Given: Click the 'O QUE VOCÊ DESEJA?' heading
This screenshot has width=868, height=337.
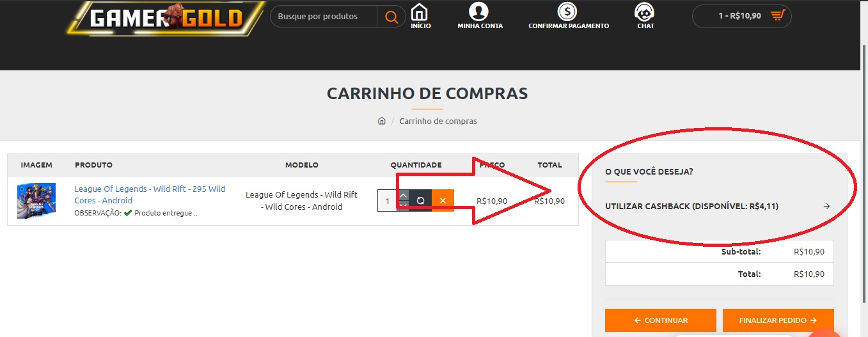Looking at the screenshot, I should 649,172.
